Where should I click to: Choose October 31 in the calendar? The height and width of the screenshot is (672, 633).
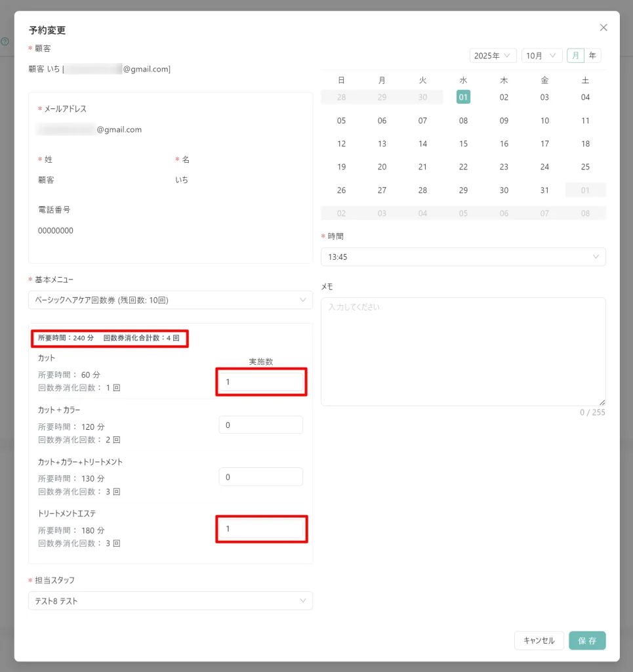point(544,190)
